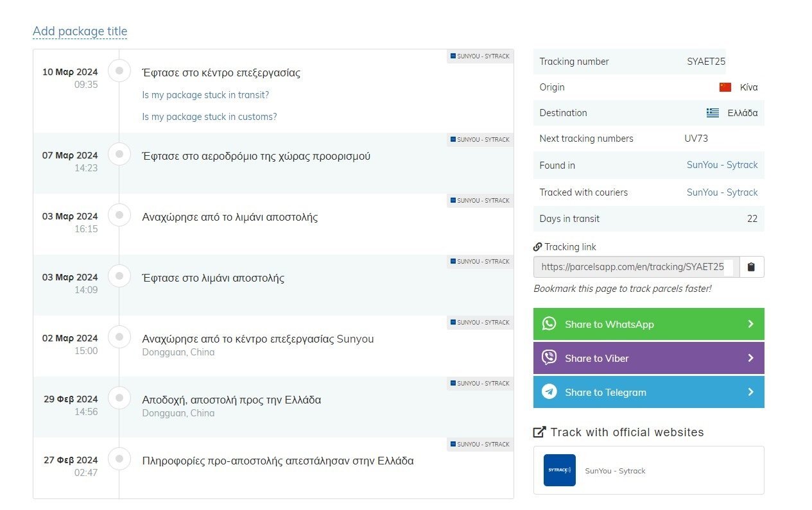Click the tracking number value SYAET25
Screen dimensions: 812x510
coord(706,62)
